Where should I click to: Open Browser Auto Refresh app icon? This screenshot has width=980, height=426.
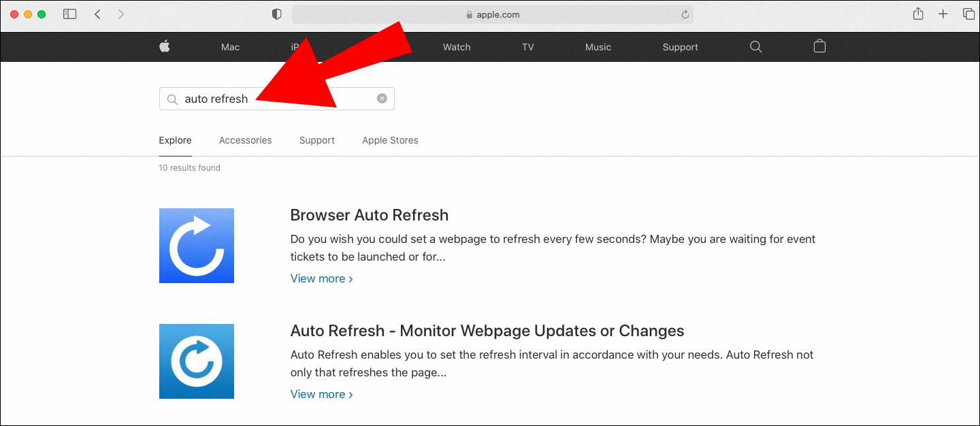coord(197,246)
